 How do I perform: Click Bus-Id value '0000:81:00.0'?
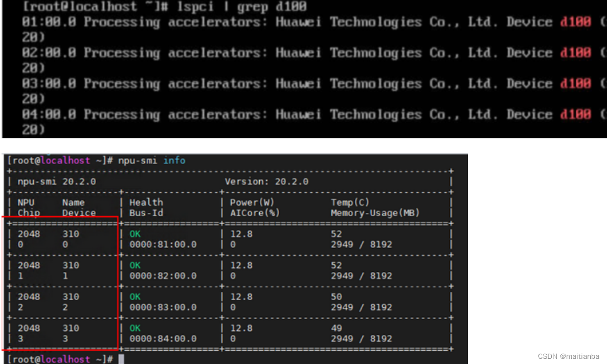(x=163, y=244)
